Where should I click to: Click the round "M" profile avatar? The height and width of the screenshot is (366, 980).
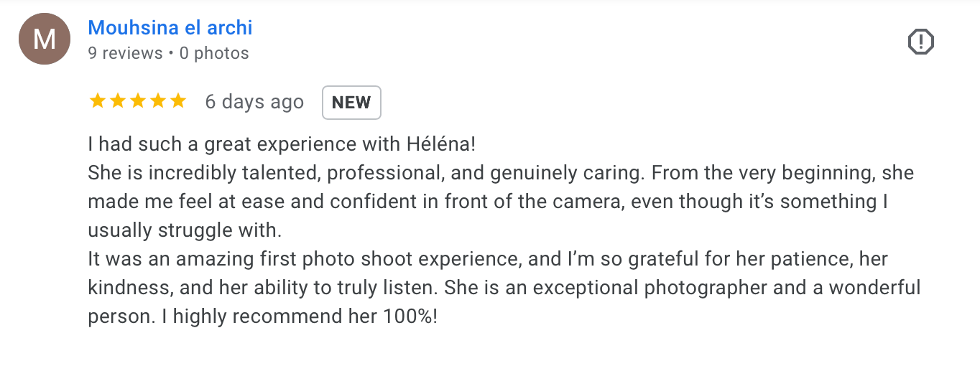click(44, 39)
